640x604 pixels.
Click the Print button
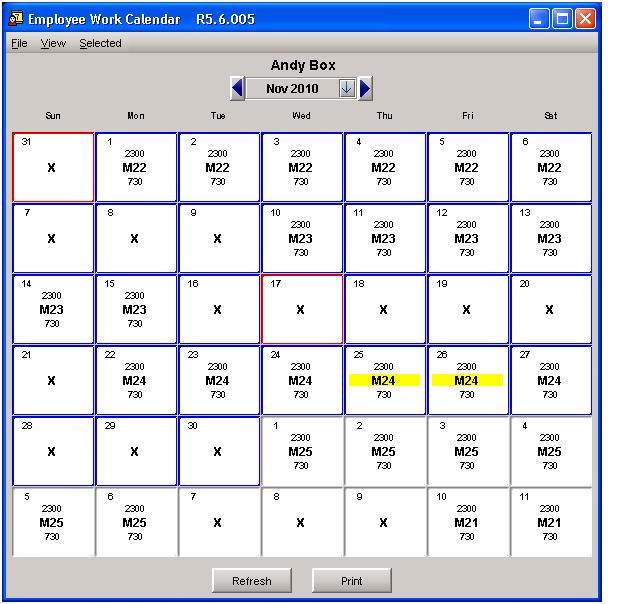(351, 581)
